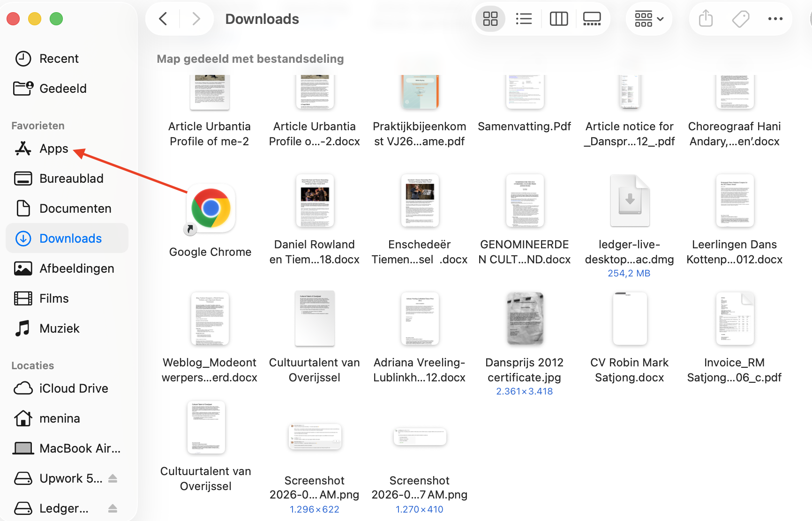Switch to column view
The height and width of the screenshot is (521, 812).
(558, 19)
